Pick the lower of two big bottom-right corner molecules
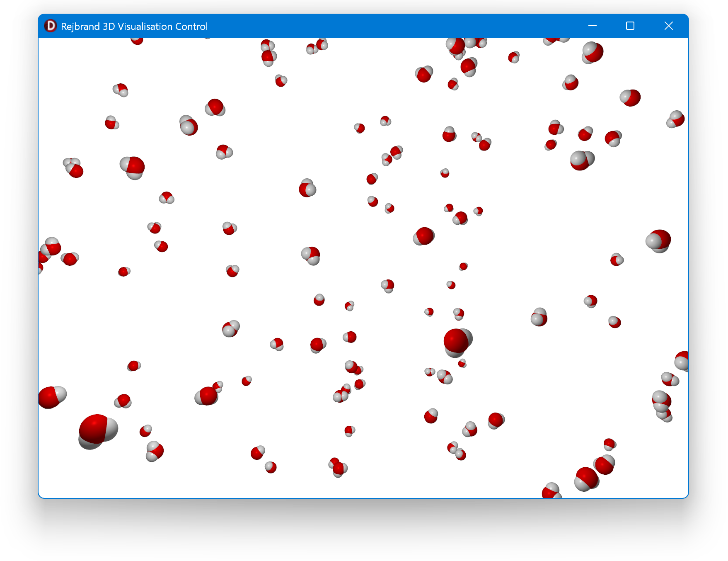The height and width of the screenshot is (561, 728). click(586, 478)
